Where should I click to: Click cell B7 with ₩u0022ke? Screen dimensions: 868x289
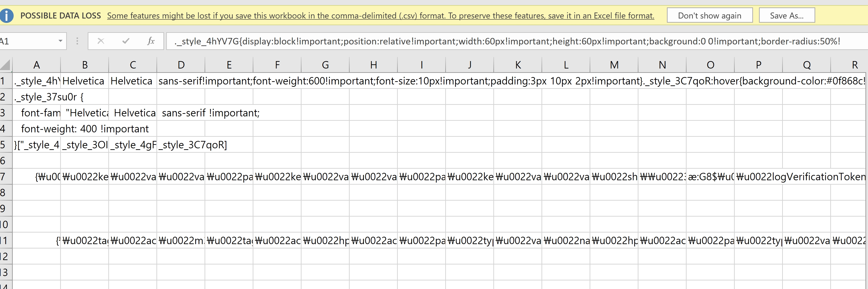tap(84, 177)
